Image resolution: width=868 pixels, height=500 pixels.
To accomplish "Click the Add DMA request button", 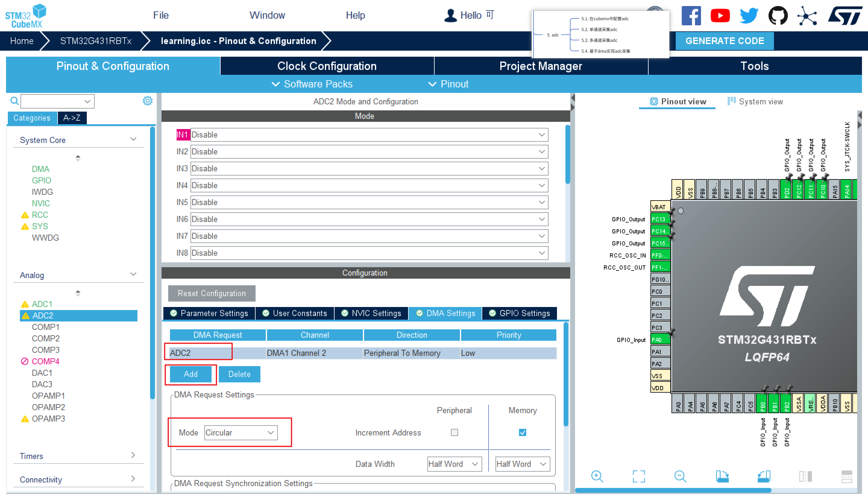I will (x=190, y=374).
